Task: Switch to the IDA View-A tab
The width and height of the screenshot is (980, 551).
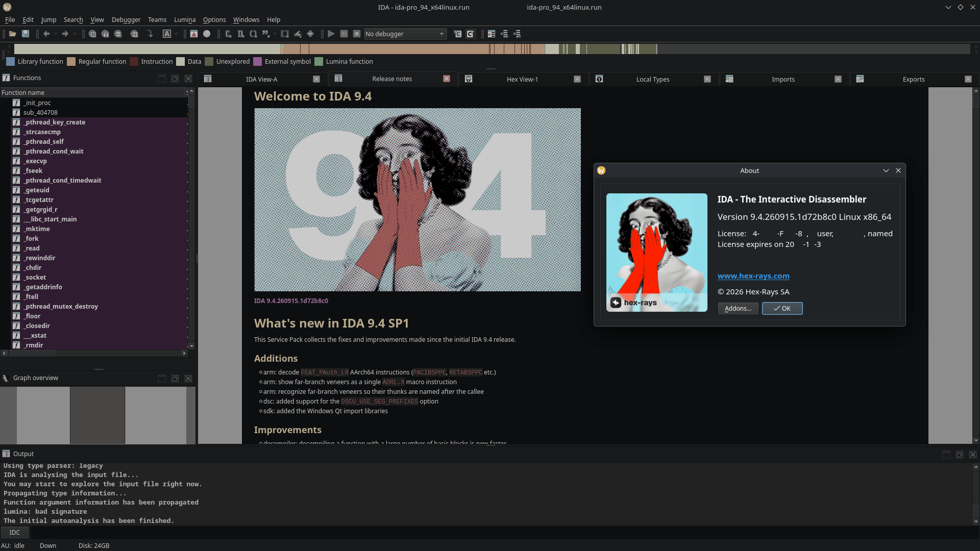Action: (x=261, y=79)
